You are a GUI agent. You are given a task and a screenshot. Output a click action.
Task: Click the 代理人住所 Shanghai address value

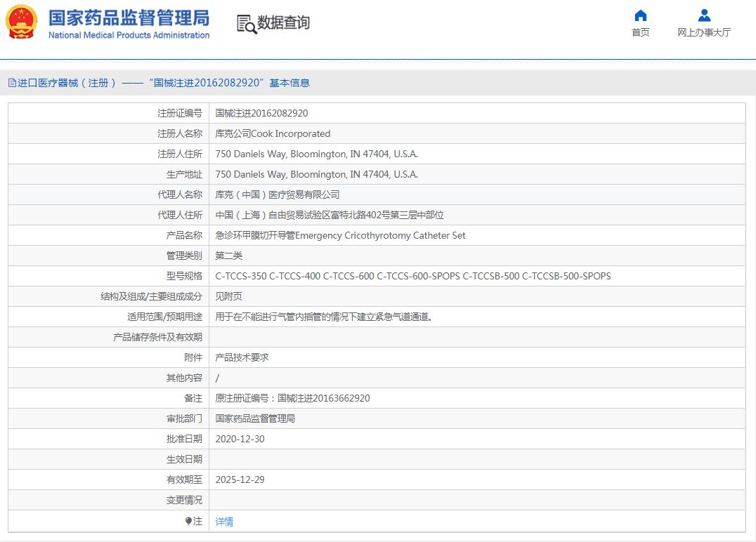330,215
